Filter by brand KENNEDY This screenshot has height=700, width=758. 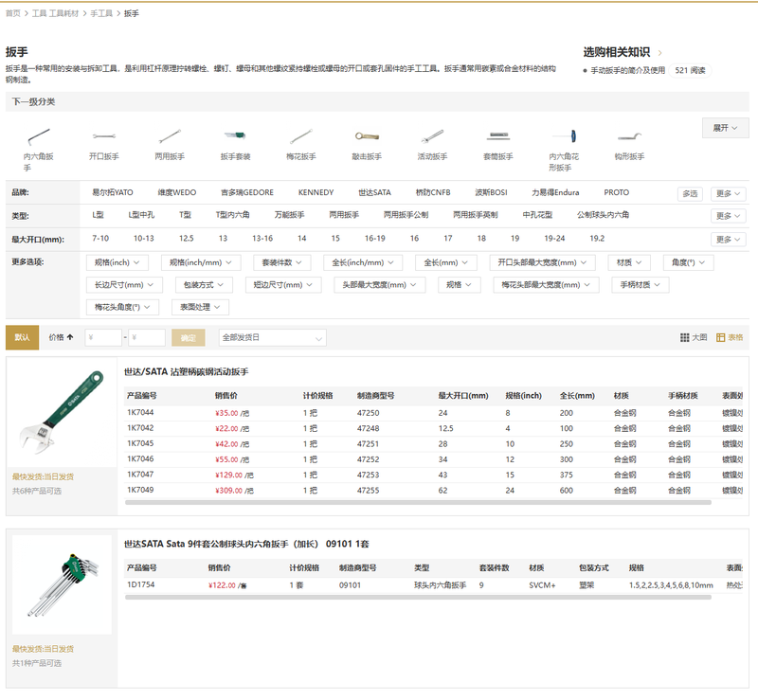316,192
